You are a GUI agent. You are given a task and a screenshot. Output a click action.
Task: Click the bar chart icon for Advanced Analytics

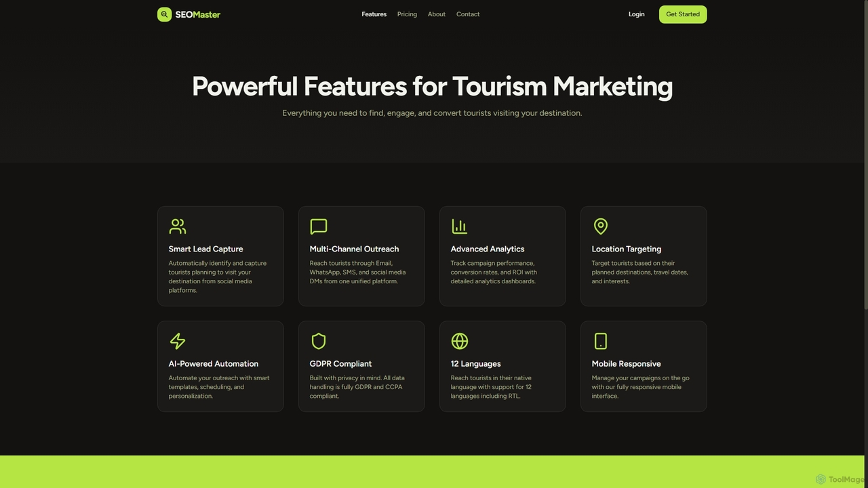[x=460, y=226]
